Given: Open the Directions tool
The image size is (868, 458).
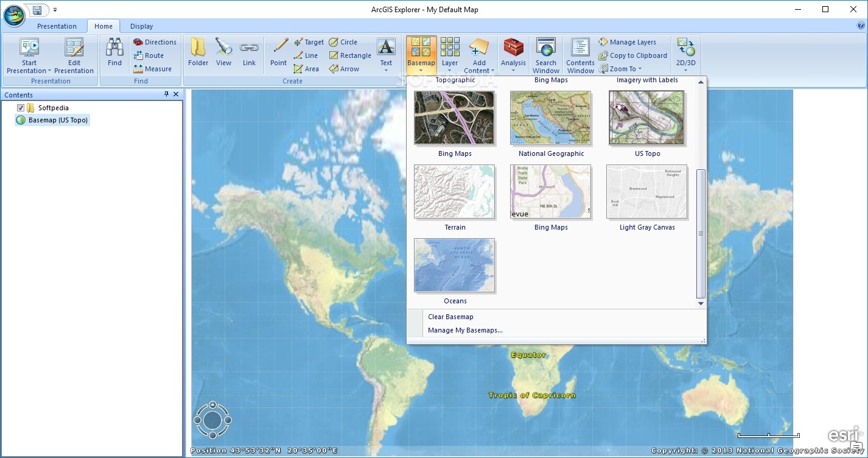Looking at the screenshot, I should click(x=155, y=42).
